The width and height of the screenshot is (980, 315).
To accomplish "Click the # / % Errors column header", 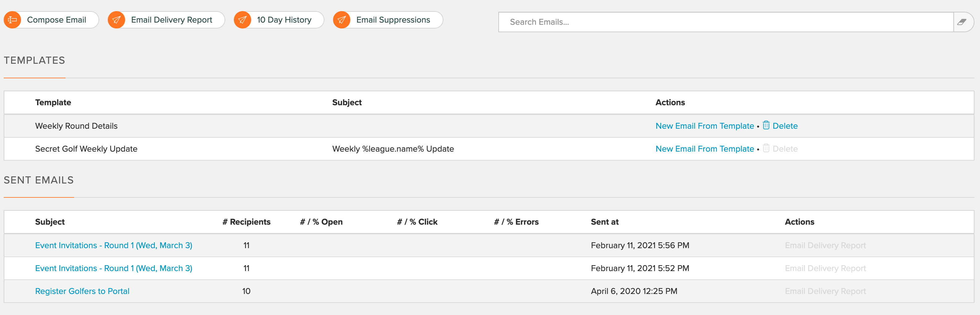I will coord(516,222).
